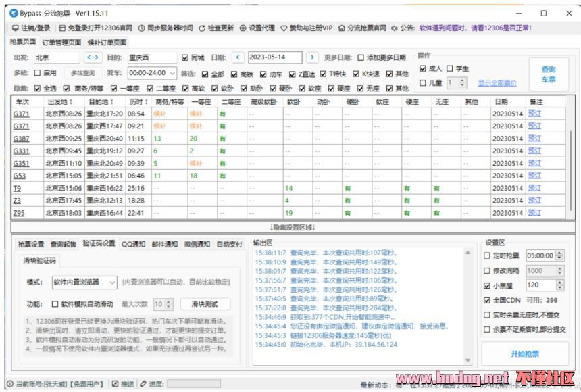Click the 注销/登录 toolbar icon
581x392 pixels.
click(x=15, y=28)
